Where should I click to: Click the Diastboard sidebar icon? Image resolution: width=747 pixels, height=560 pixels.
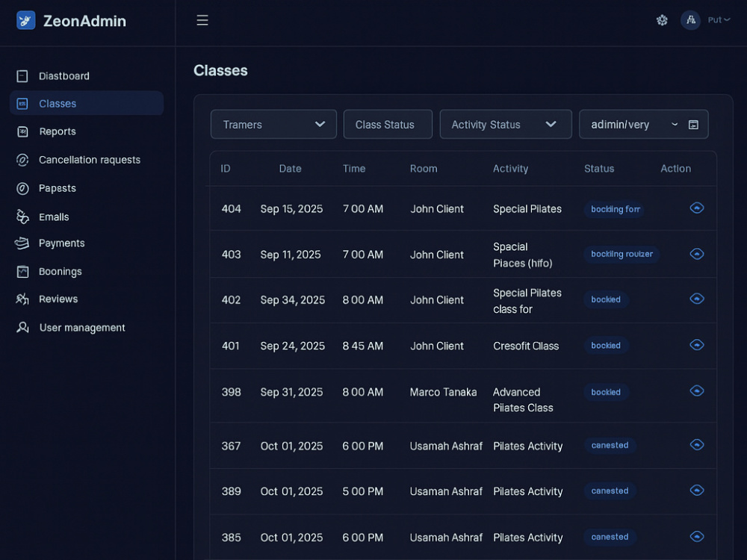click(22, 76)
